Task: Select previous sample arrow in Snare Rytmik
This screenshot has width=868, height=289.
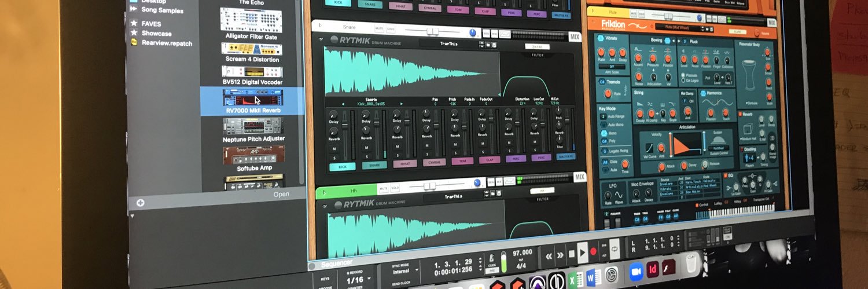Action: [344, 104]
